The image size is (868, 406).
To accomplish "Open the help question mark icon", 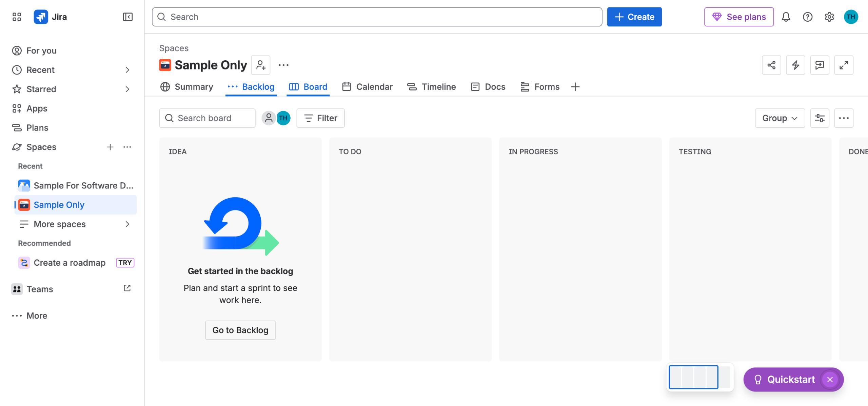I will (x=808, y=17).
